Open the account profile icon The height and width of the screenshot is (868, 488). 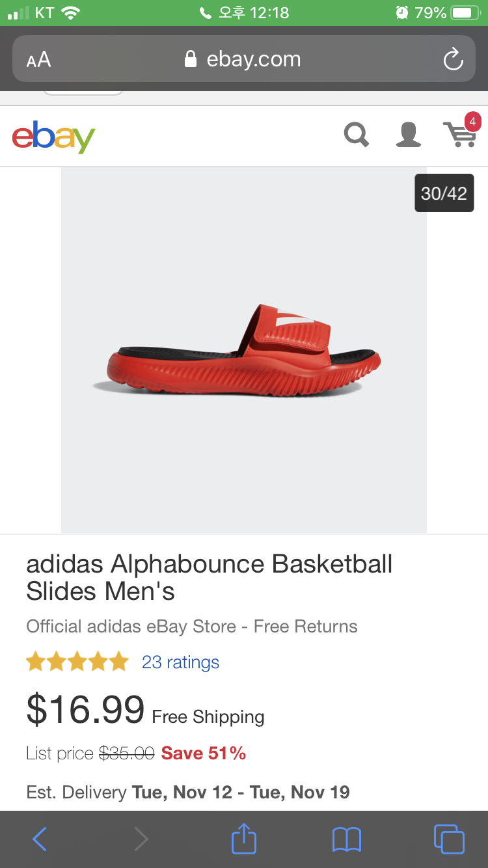pyautogui.click(x=409, y=135)
